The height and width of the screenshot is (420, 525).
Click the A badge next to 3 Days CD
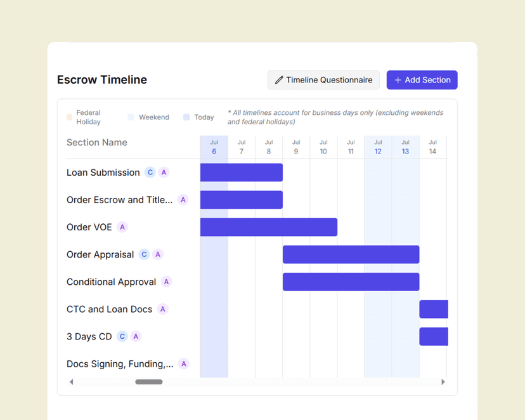pos(136,337)
